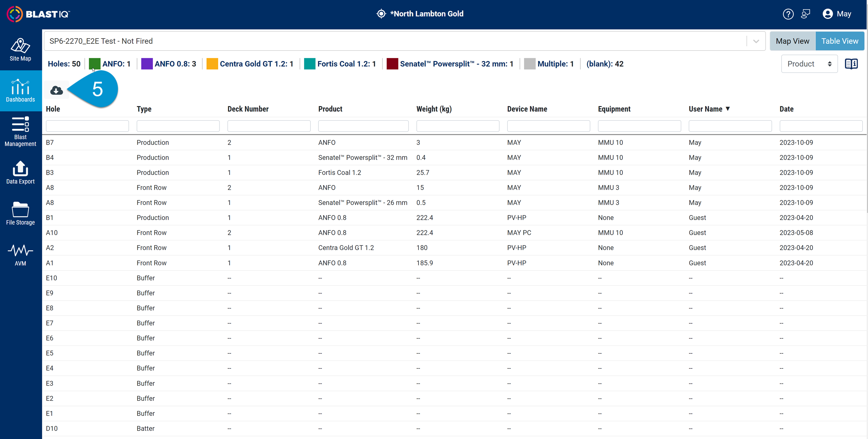This screenshot has height=439, width=868.
Task: Open File Storage in the sidebar
Action: coord(20,213)
